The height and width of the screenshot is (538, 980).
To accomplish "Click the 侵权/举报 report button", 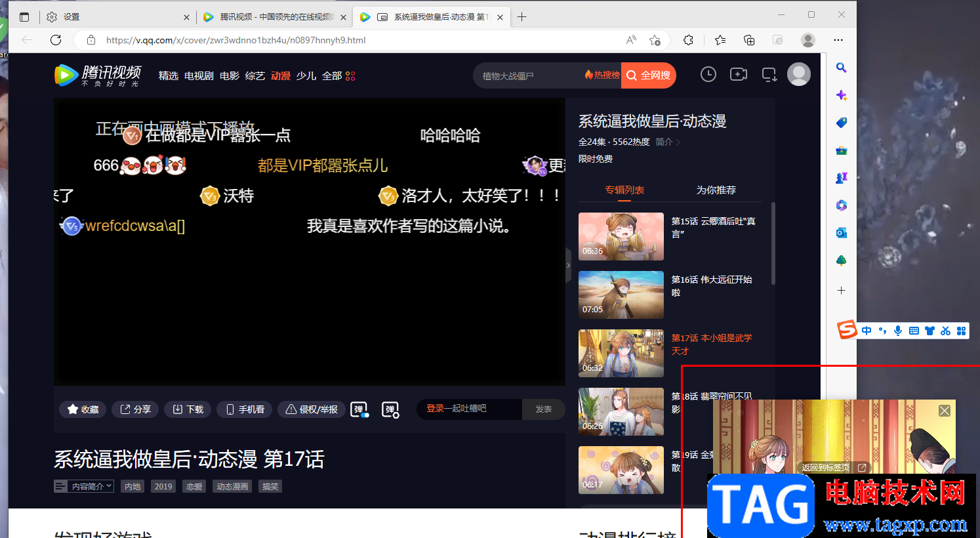I will [312, 409].
